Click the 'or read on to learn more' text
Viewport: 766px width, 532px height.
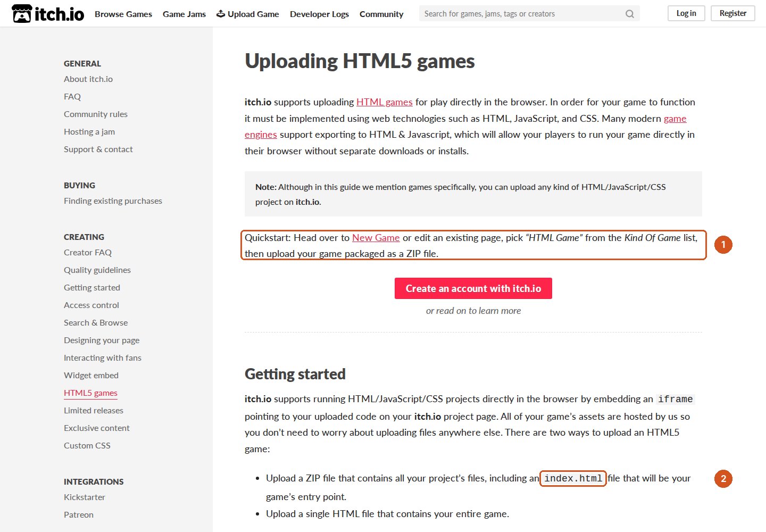[x=473, y=311]
